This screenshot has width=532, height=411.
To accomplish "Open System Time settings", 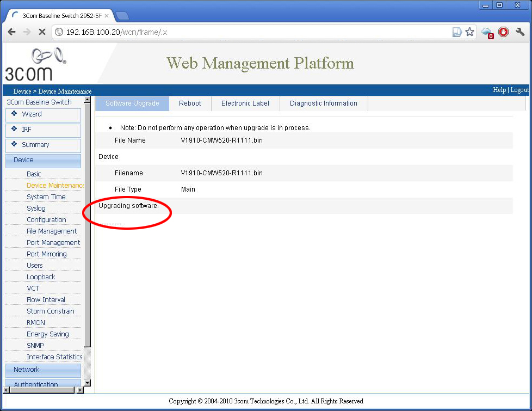I will point(46,197).
